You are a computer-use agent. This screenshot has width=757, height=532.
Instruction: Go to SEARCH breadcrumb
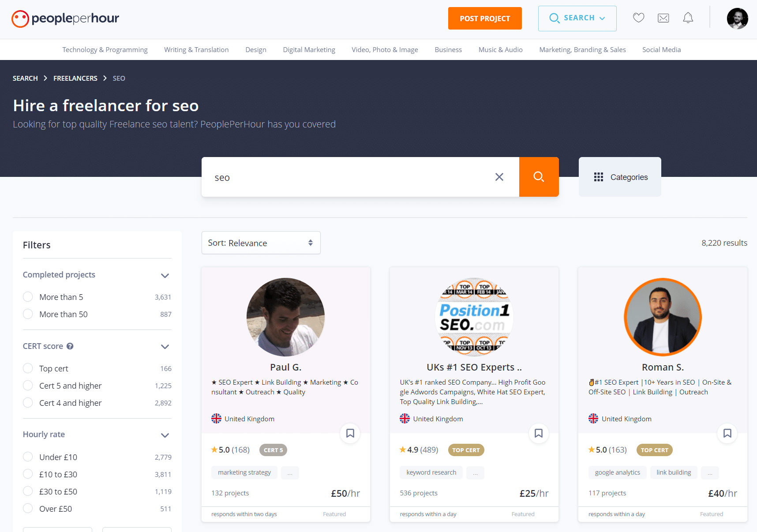pyautogui.click(x=25, y=78)
